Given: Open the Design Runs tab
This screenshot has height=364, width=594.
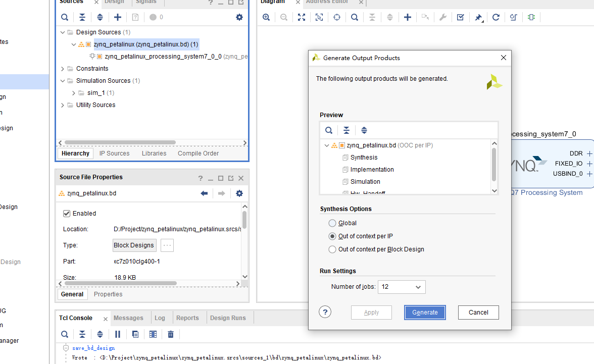Looking at the screenshot, I should pyautogui.click(x=228, y=318).
